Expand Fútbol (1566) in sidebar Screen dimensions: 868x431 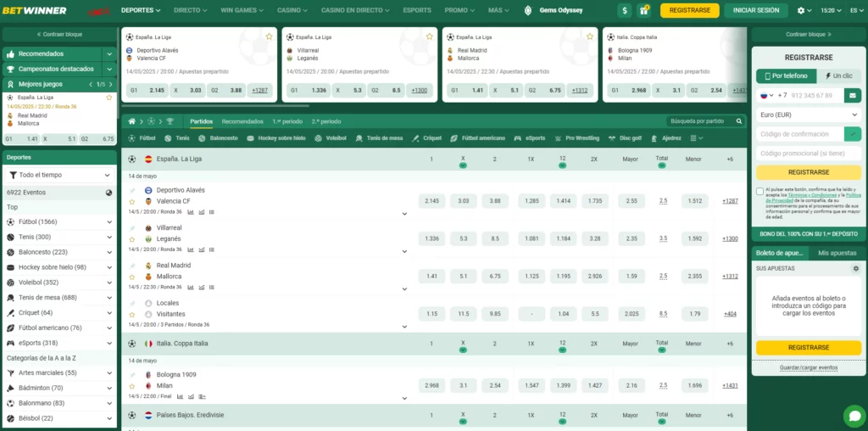coord(109,222)
